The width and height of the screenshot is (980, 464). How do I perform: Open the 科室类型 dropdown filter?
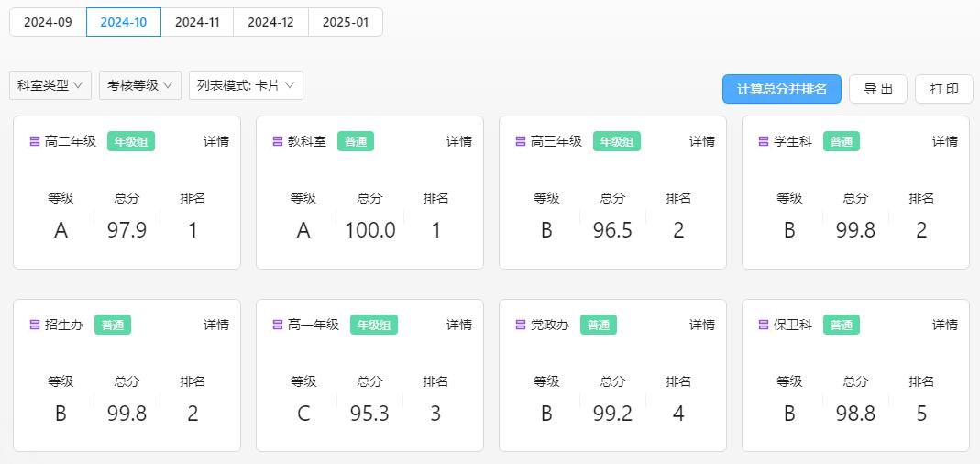coord(50,85)
